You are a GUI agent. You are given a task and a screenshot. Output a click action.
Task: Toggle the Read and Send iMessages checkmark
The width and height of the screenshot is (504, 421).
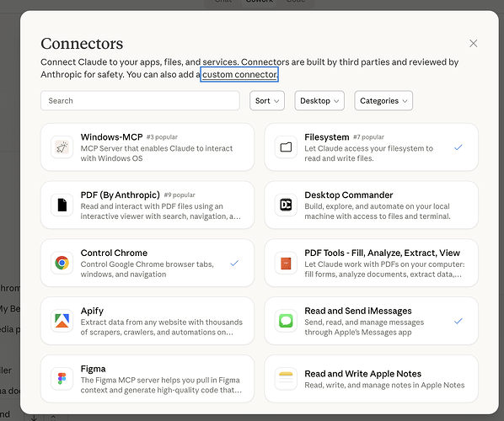click(458, 321)
